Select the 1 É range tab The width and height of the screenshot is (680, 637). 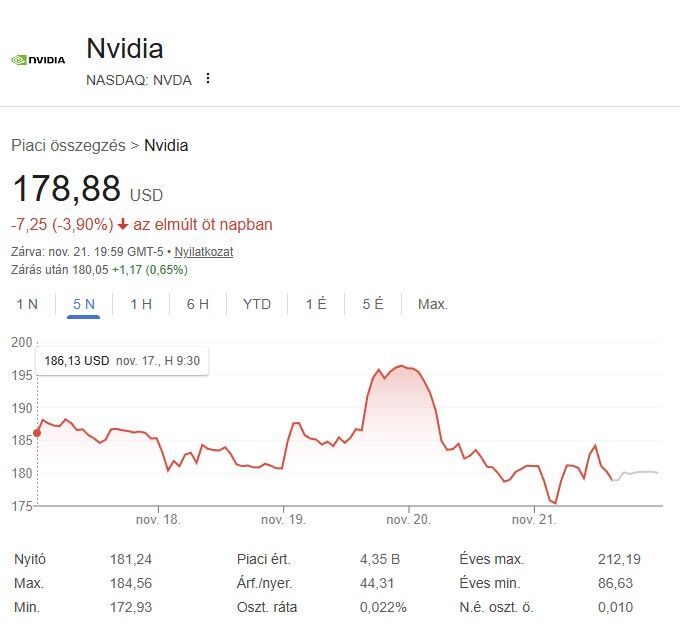click(316, 304)
